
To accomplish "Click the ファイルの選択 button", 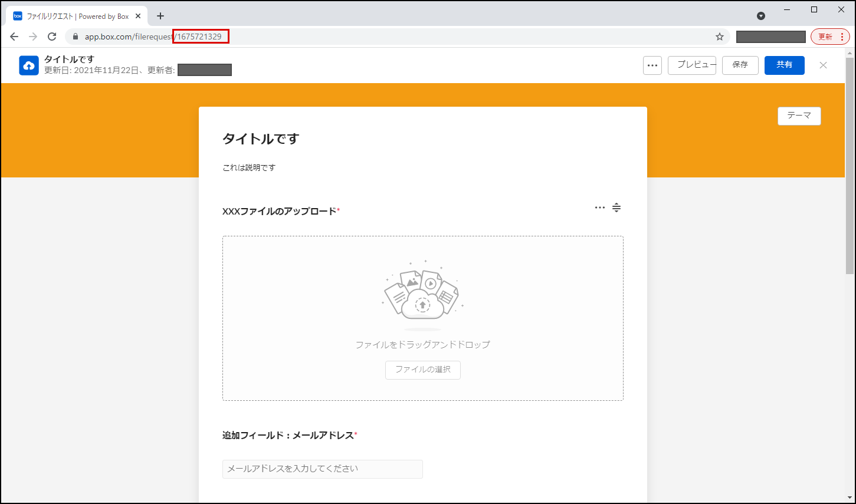I will [423, 370].
